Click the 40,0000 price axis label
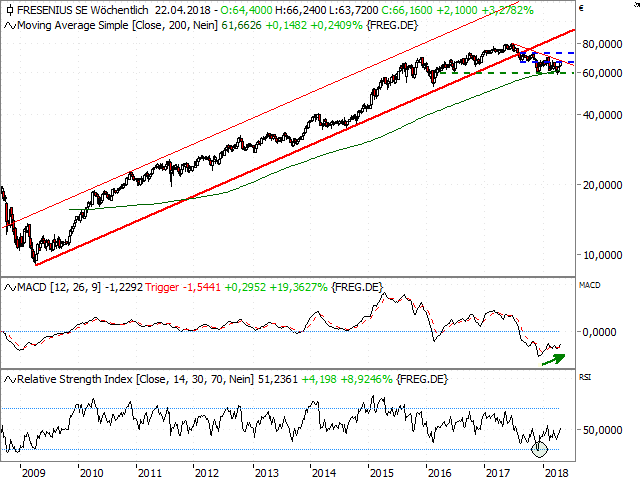640x480 pixels. [602, 115]
